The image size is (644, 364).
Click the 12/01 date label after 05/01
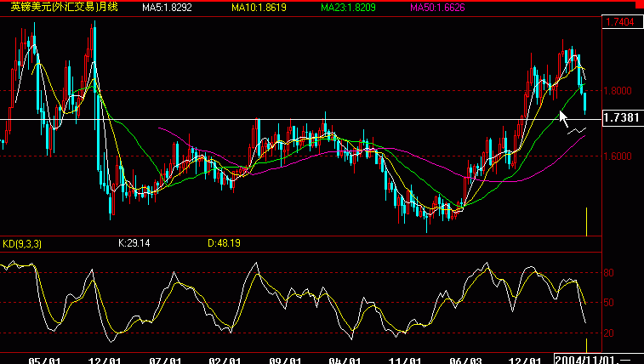(105, 361)
